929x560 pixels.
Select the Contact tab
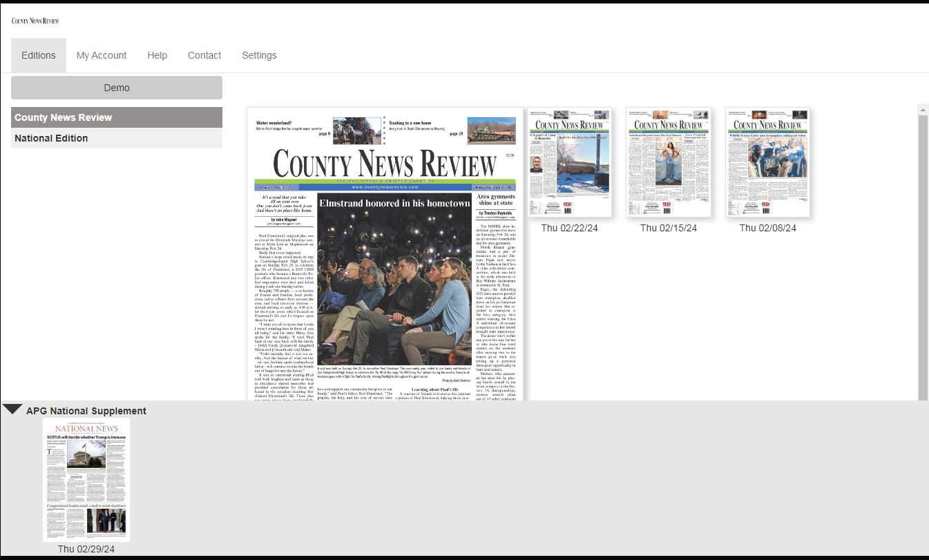pyautogui.click(x=204, y=55)
